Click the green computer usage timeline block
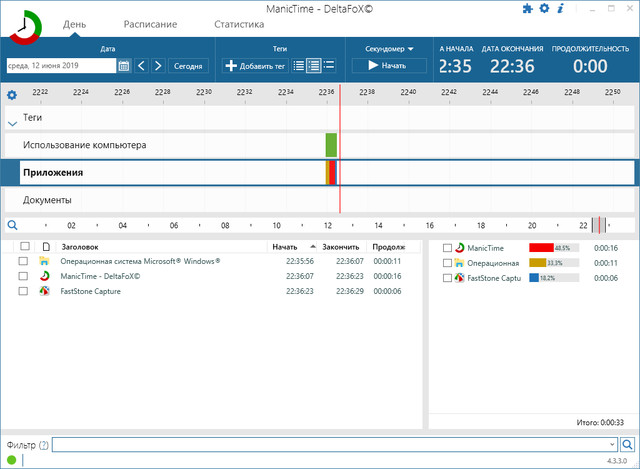This screenshot has width=640, height=469. pos(331,145)
